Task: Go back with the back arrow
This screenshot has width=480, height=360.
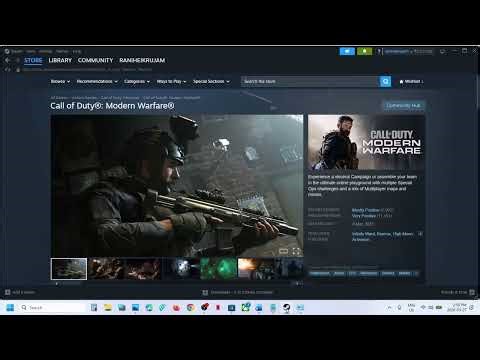Action: (x=7, y=60)
